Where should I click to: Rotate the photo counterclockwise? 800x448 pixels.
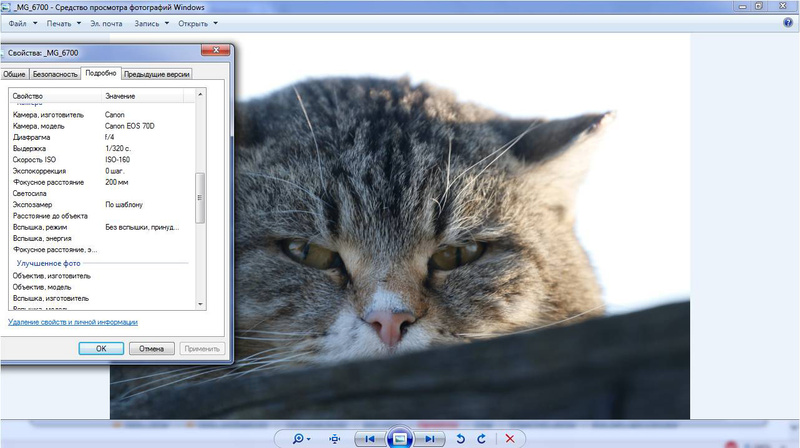(460, 439)
